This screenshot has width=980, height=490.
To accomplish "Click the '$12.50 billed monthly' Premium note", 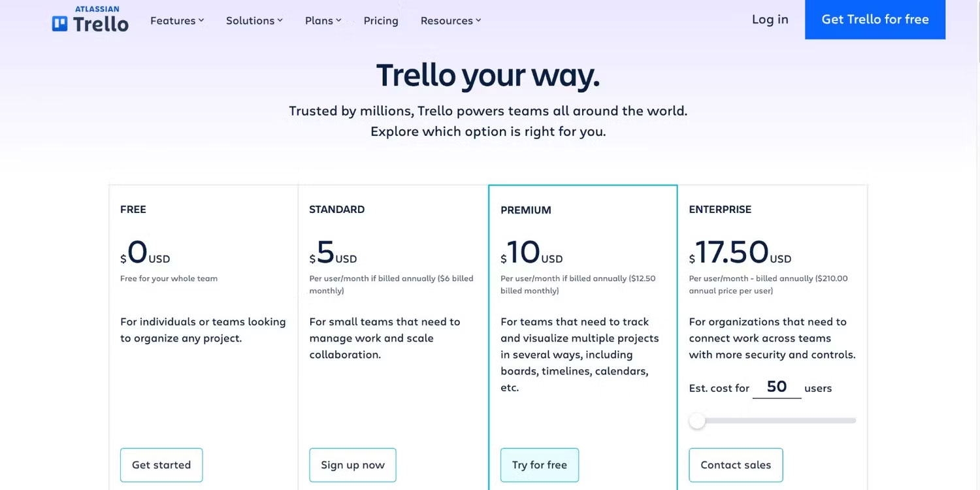I will [578, 284].
